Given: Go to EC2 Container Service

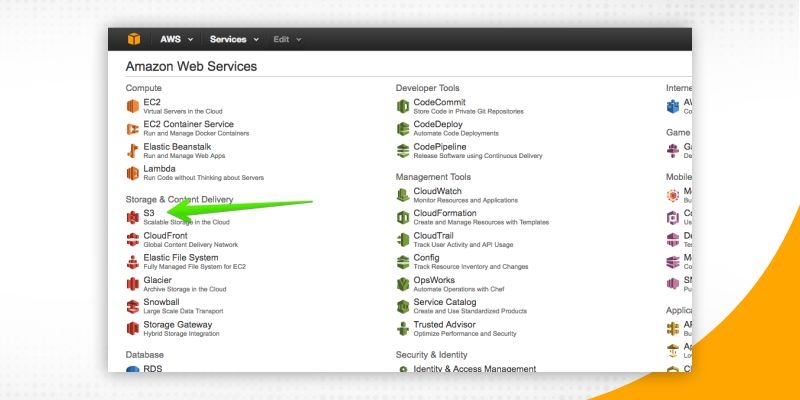Looking at the screenshot, I should [188, 124].
